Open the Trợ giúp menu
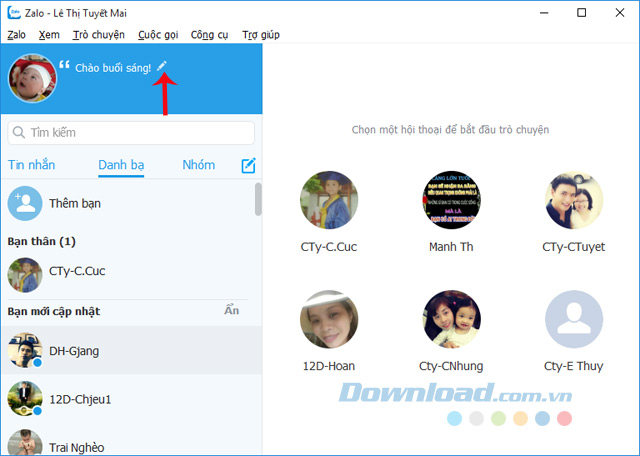 (261, 35)
